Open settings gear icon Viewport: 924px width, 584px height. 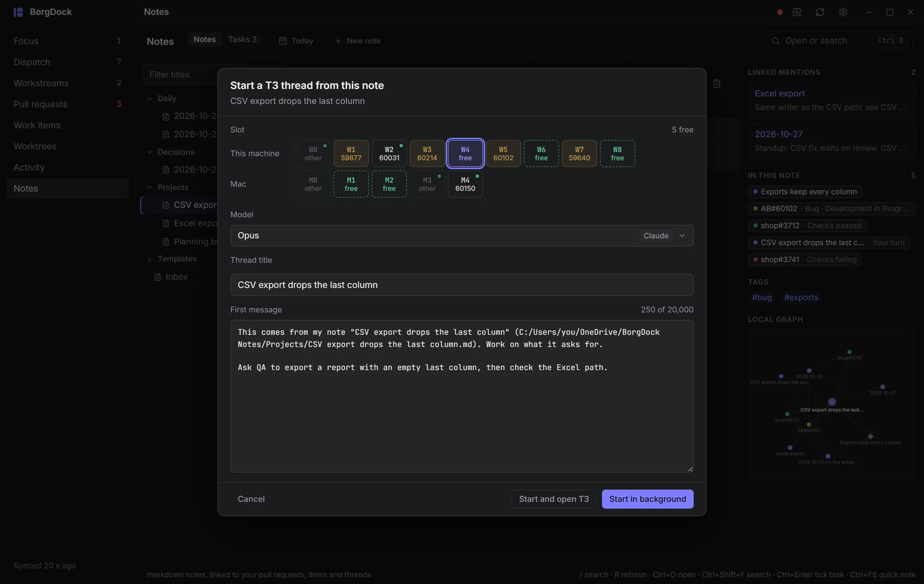(x=843, y=12)
